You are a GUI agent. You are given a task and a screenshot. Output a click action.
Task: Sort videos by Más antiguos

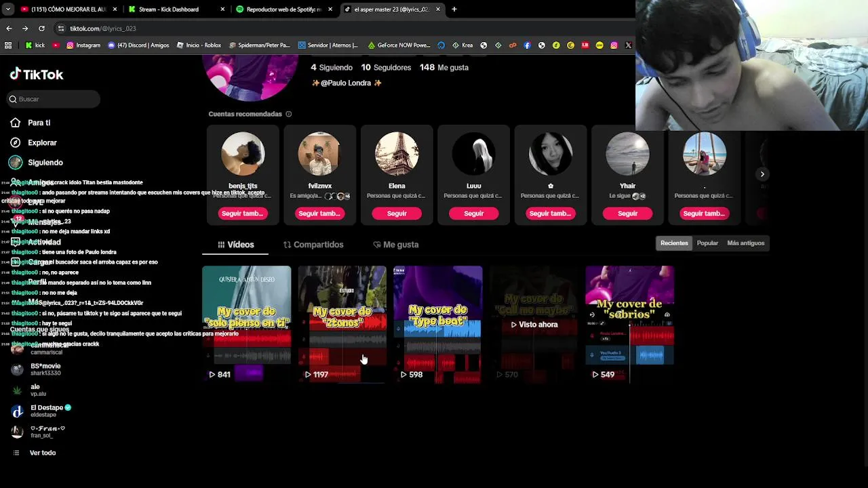pos(745,243)
